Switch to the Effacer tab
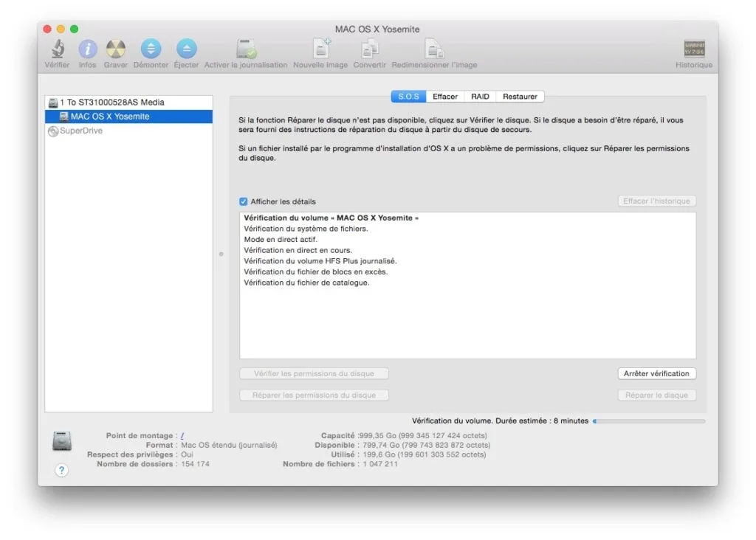 coord(445,97)
